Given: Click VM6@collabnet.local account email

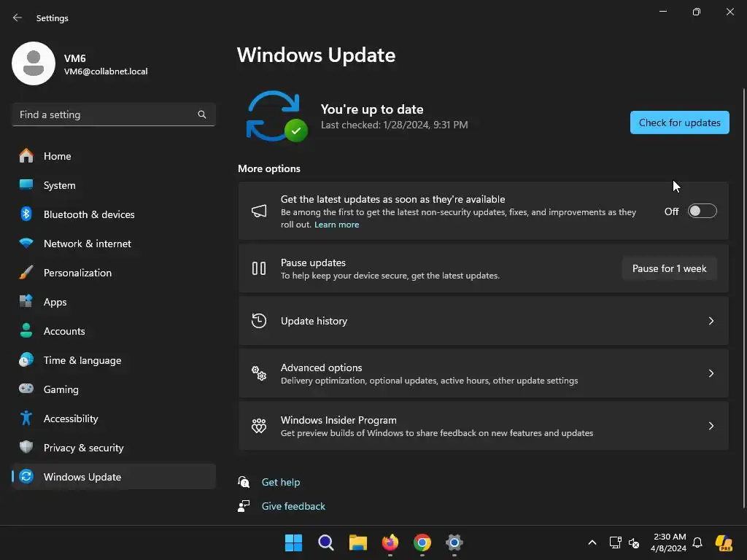Looking at the screenshot, I should (106, 71).
